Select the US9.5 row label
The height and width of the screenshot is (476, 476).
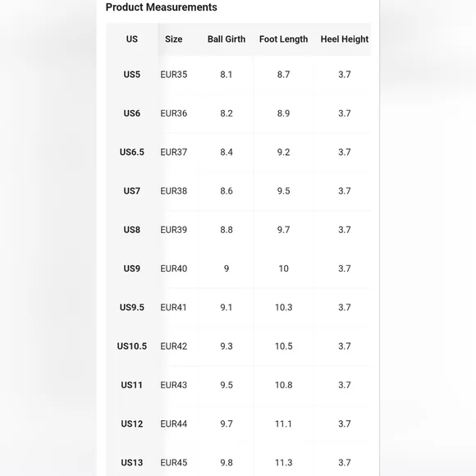[132, 308]
